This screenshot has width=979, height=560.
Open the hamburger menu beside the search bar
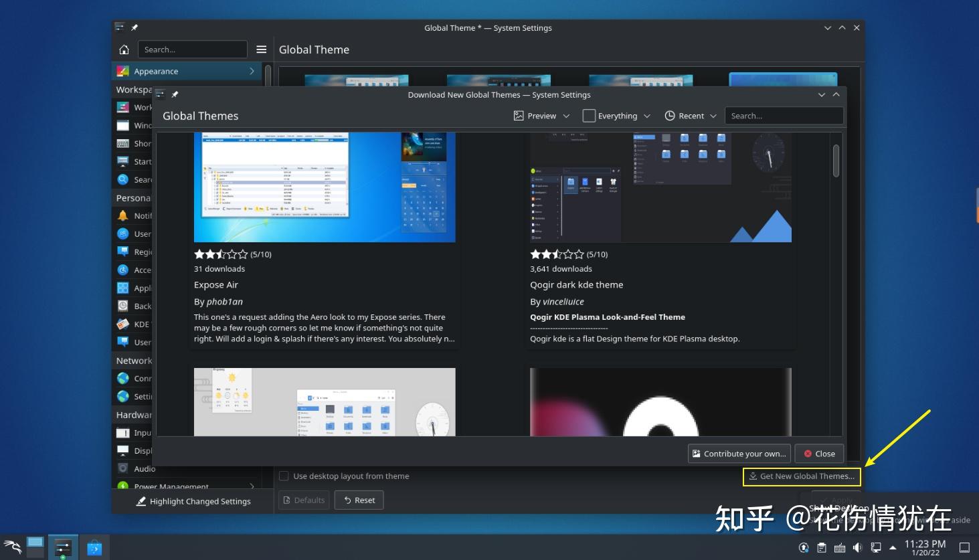coord(261,49)
